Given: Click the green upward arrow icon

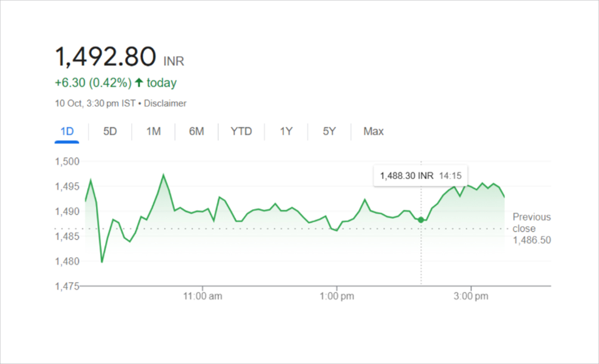Looking at the screenshot, I should 140,82.
